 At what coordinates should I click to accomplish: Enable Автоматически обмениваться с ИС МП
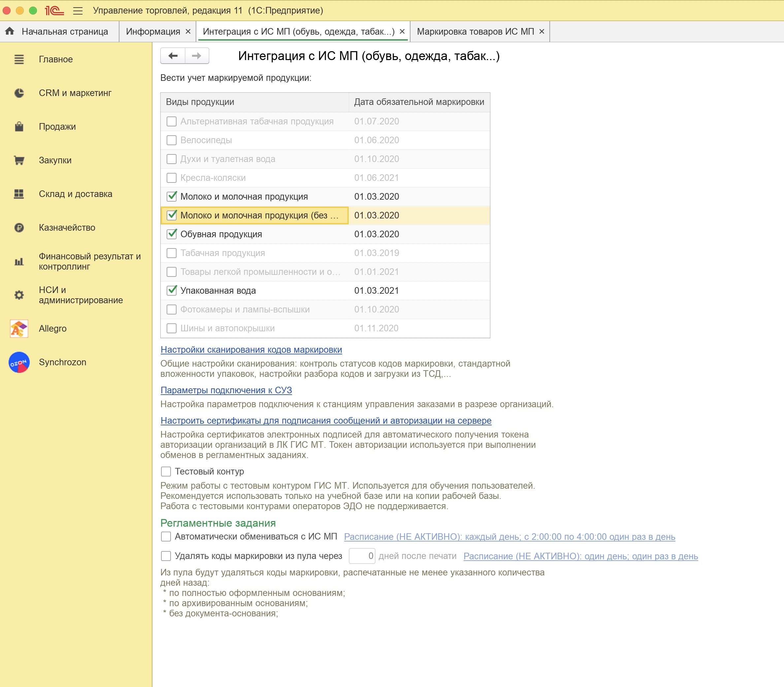click(166, 537)
